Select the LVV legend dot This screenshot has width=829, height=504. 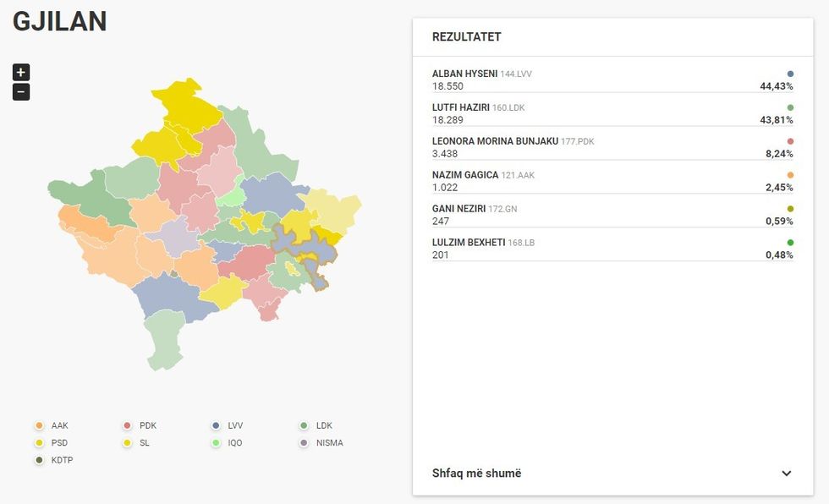pyautogui.click(x=217, y=425)
